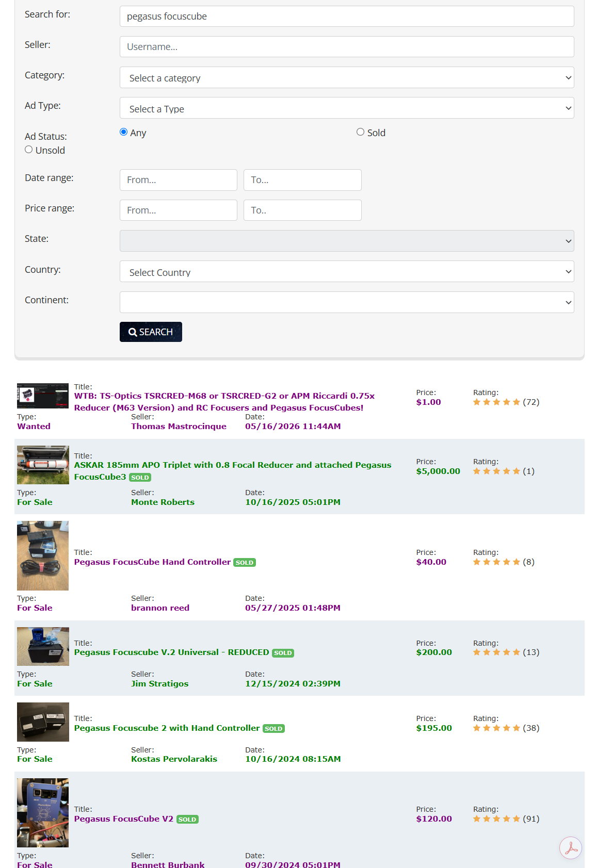Click SOLD badge on Focuscube V.2 Universal
The image size is (596, 868).
click(x=283, y=653)
